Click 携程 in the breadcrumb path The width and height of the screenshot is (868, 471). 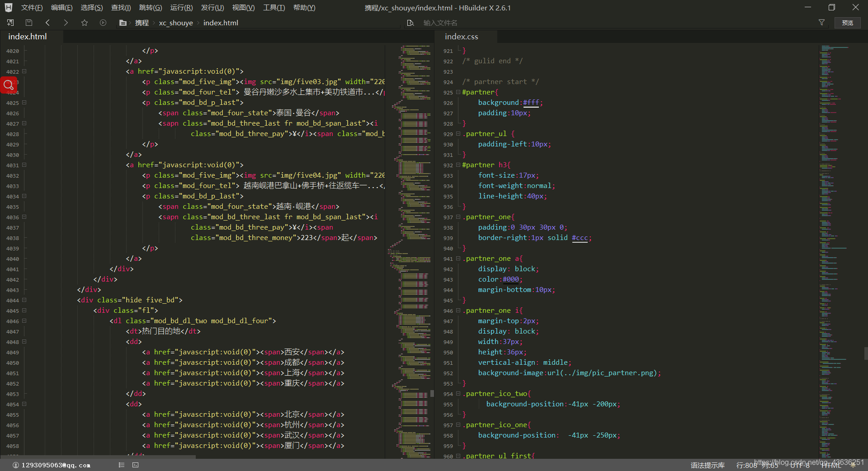coord(142,23)
